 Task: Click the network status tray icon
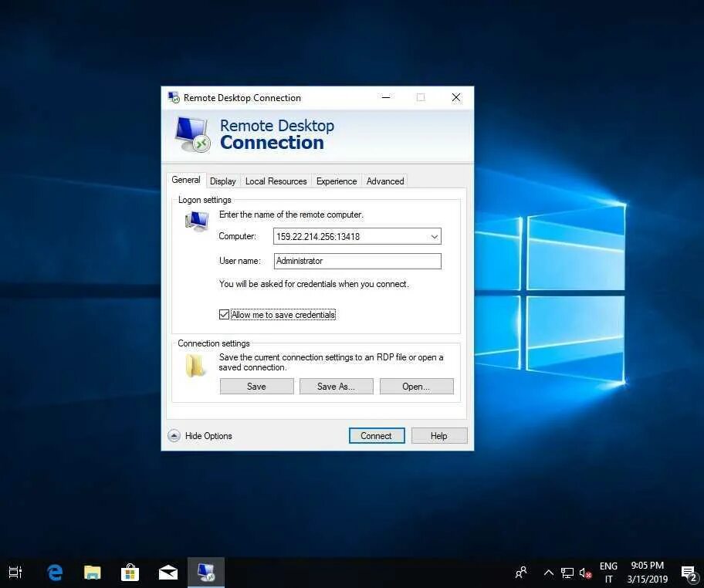(x=567, y=573)
